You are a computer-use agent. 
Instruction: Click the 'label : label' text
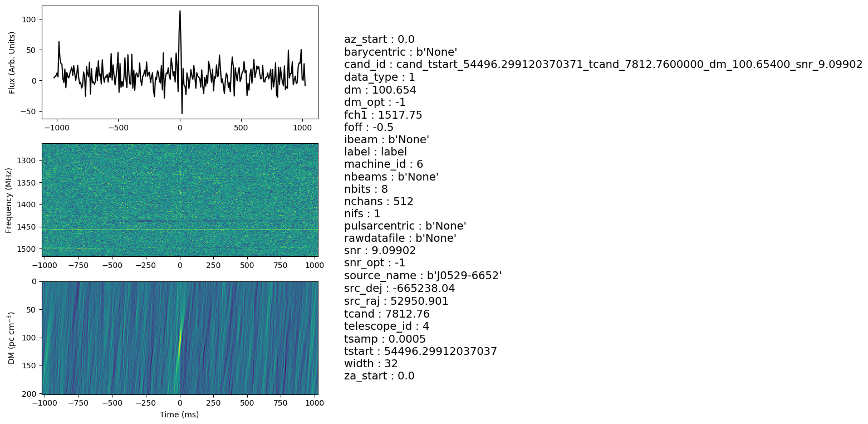[x=375, y=152]
